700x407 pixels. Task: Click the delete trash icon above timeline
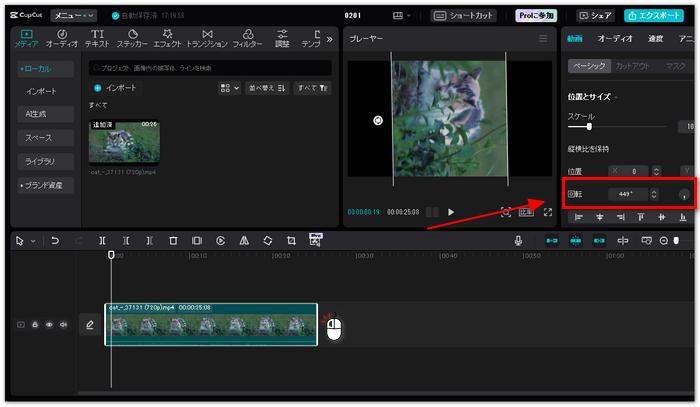click(x=173, y=240)
